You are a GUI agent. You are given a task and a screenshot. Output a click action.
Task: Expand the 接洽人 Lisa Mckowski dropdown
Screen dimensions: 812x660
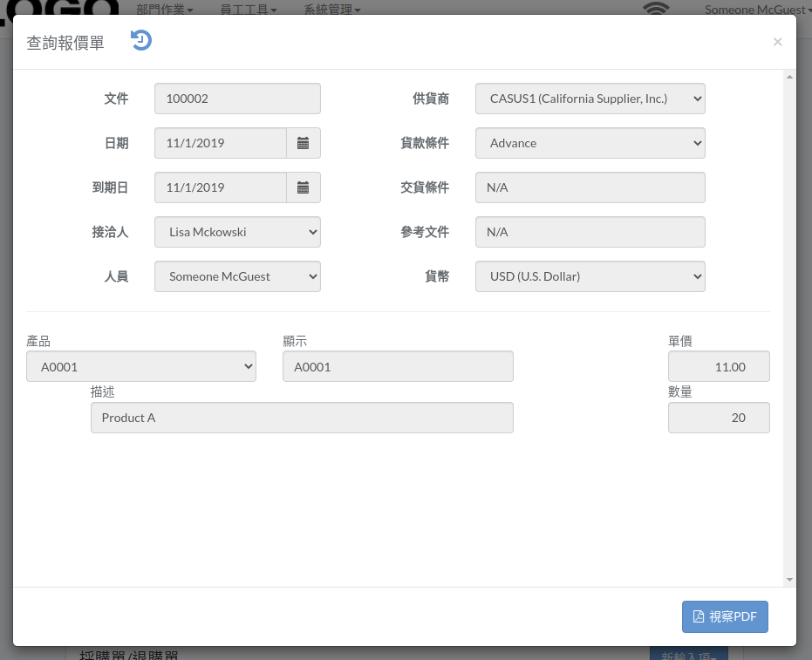[x=237, y=232]
